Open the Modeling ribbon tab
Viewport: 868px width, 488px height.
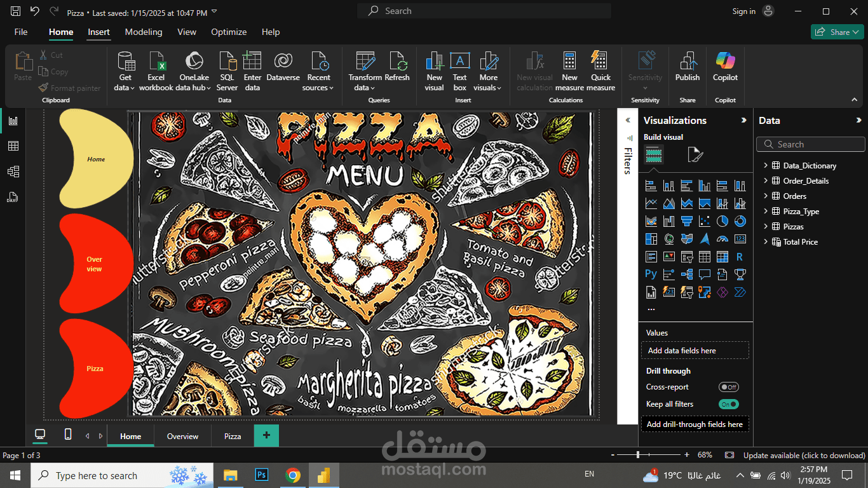144,32
